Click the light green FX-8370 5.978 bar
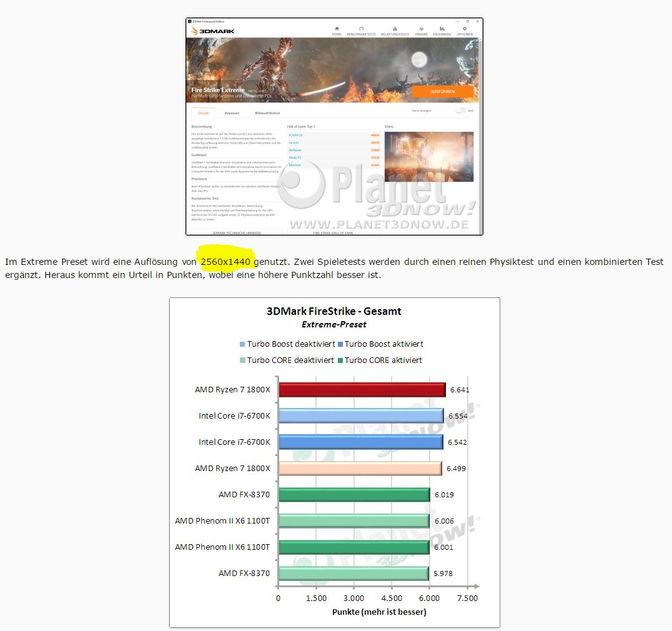672x631 pixels. 353,574
